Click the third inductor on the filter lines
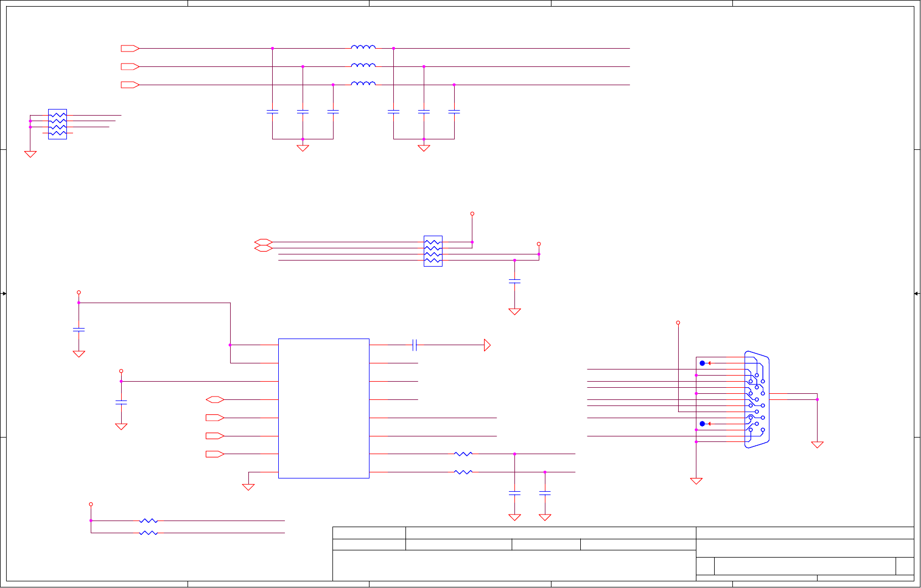Image resolution: width=921 pixels, height=588 pixels. [363, 84]
